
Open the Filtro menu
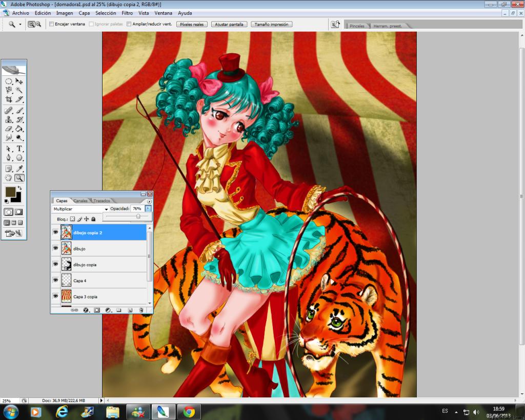coord(127,13)
